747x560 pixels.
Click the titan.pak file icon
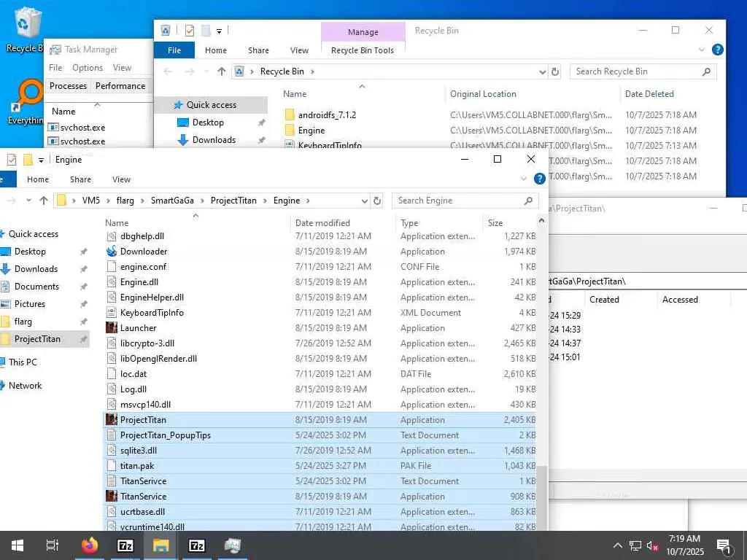click(112, 466)
